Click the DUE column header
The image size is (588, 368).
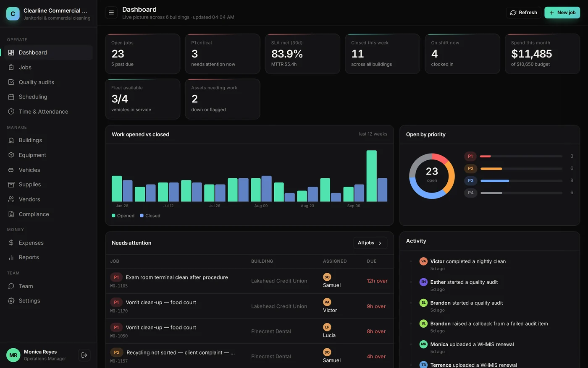click(x=372, y=261)
